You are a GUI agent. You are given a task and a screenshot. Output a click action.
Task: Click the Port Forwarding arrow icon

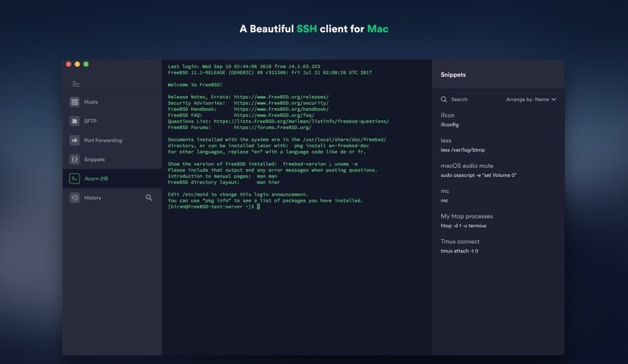coord(75,140)
